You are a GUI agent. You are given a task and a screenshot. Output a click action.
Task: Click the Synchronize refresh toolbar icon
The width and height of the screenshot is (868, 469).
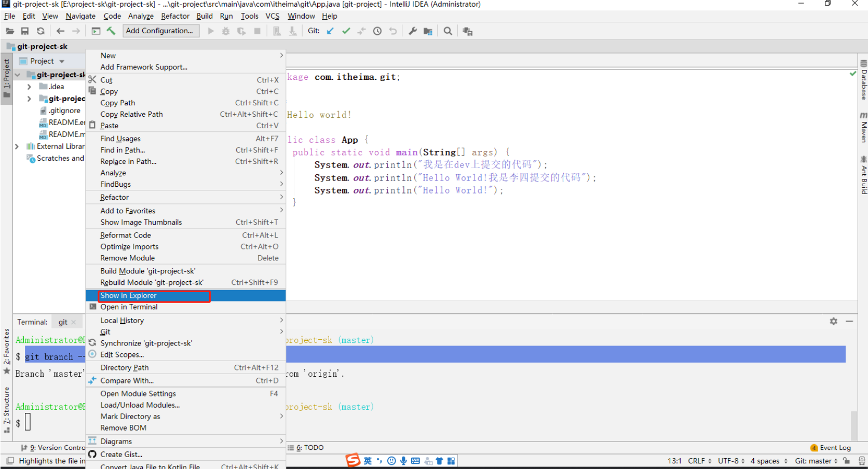coord(40,31)
